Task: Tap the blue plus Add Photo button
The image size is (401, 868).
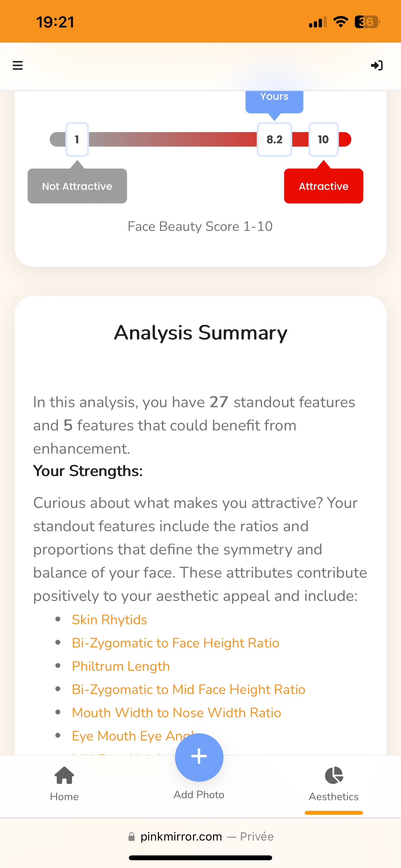Action: 199,757
